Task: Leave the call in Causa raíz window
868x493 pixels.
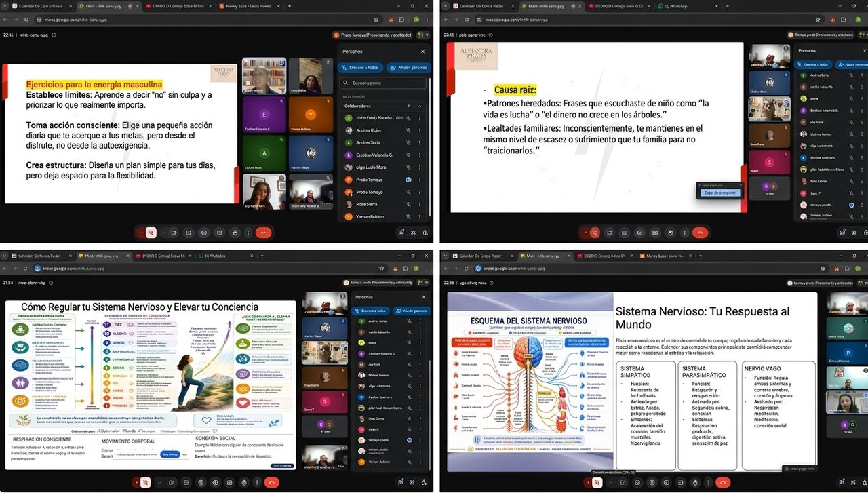Action: (701, 233)
